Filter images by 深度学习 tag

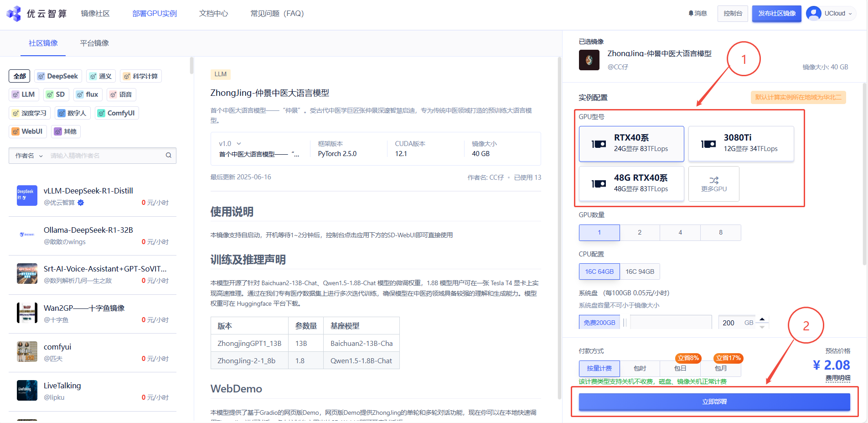pyautogui.click(x=30, y=113)
